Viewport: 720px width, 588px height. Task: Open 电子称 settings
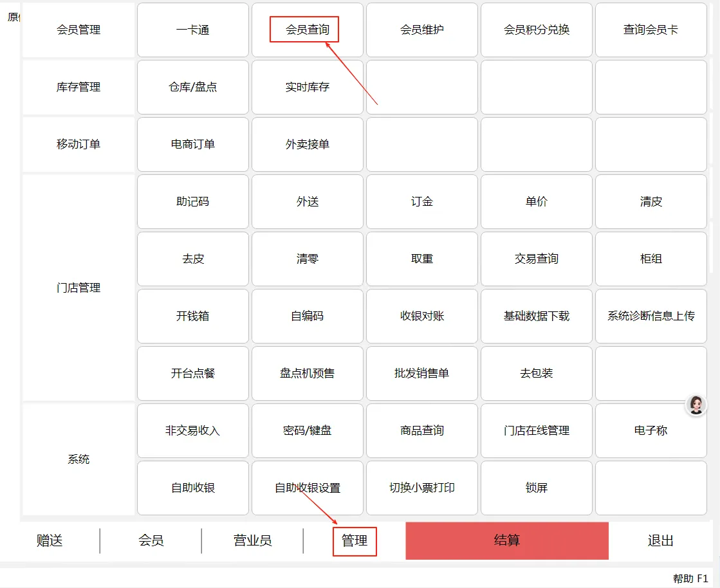(x=651, y=430)
